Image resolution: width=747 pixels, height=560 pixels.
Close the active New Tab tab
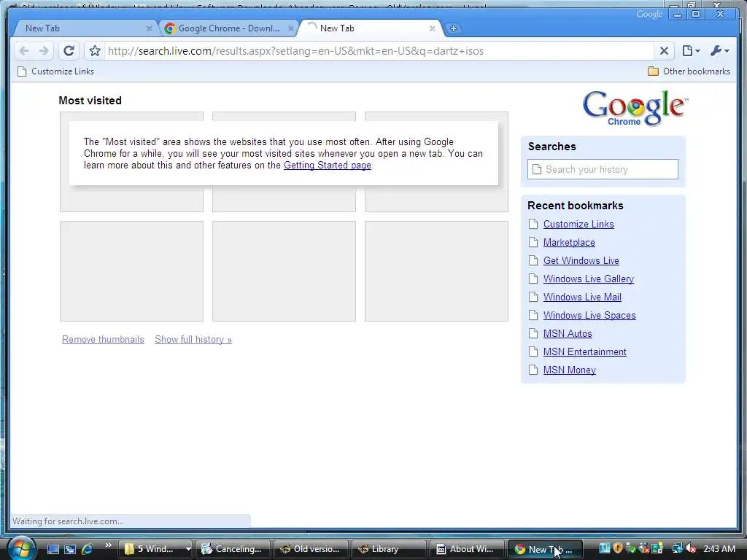tap(432, 28)
